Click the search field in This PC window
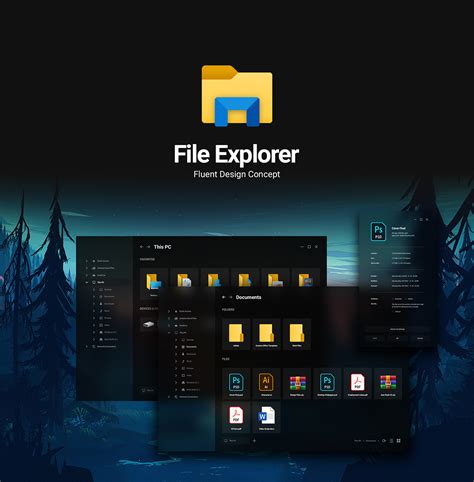Screen dimensions: 474x482 pos(148,390)
